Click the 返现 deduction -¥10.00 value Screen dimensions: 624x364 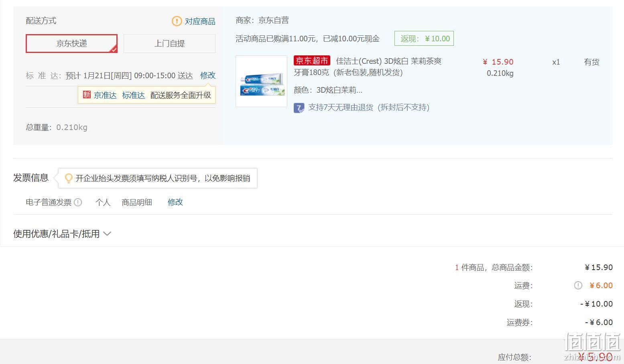tap(596, 304)
